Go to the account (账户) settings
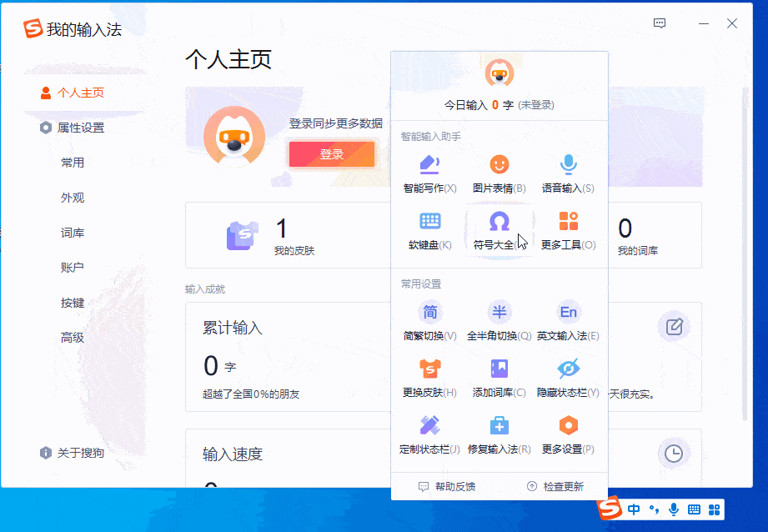This screenshot has width=768, height=532. tap(73, 268)
